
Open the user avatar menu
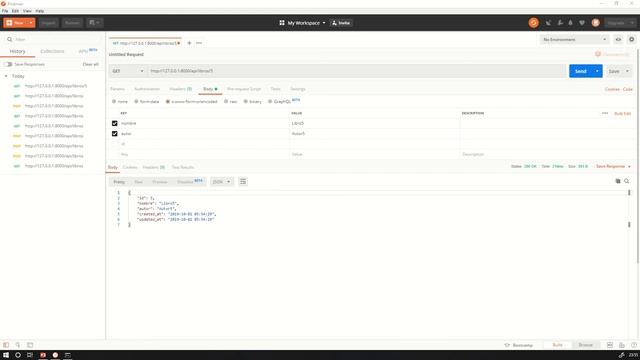[x=596, y=23]
